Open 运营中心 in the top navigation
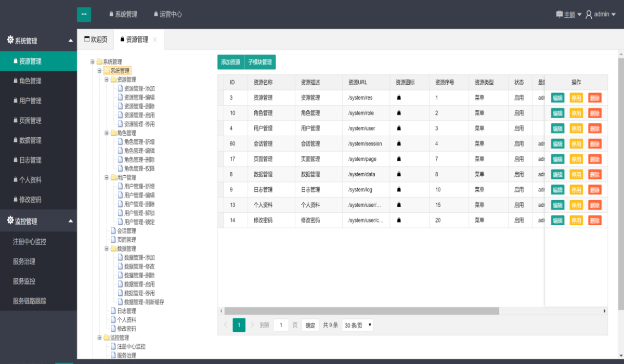This screenshot has width=624, height=364. (168, 15)
